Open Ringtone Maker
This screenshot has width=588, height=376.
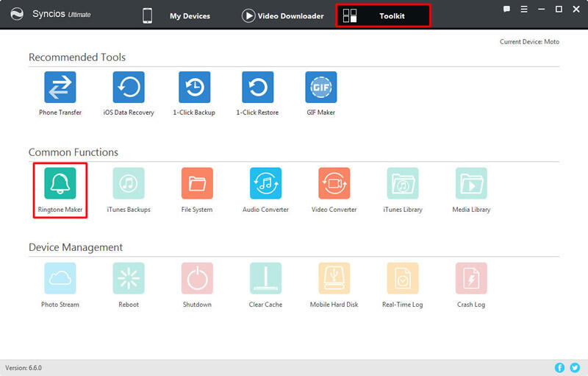(60, 184)
